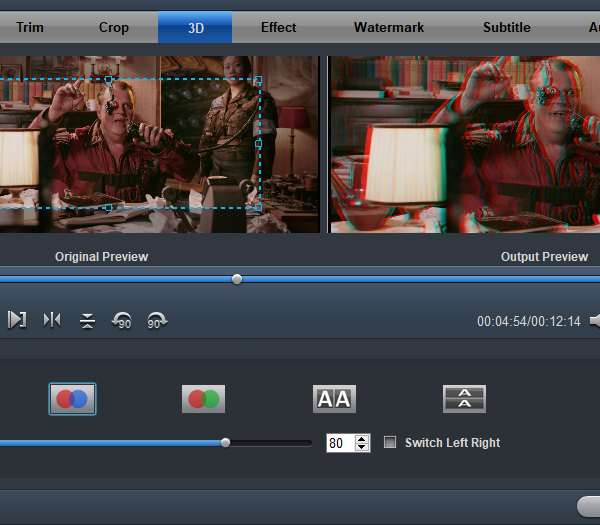Click the 3D depth slider handle
This screenshot has width=600, height=525.
pyautogui.click(x=225, y=443)
